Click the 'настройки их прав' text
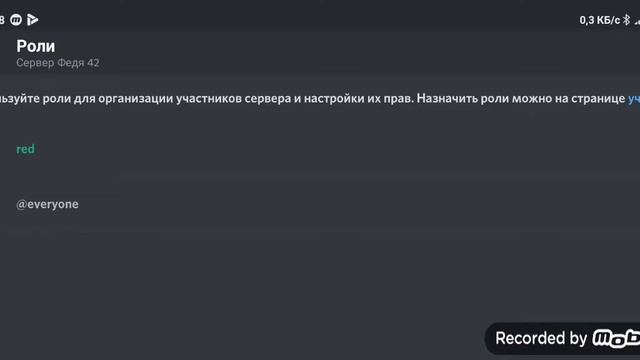Image resolution: width=640 pixels, height=360 pixels. pos(359,98)
